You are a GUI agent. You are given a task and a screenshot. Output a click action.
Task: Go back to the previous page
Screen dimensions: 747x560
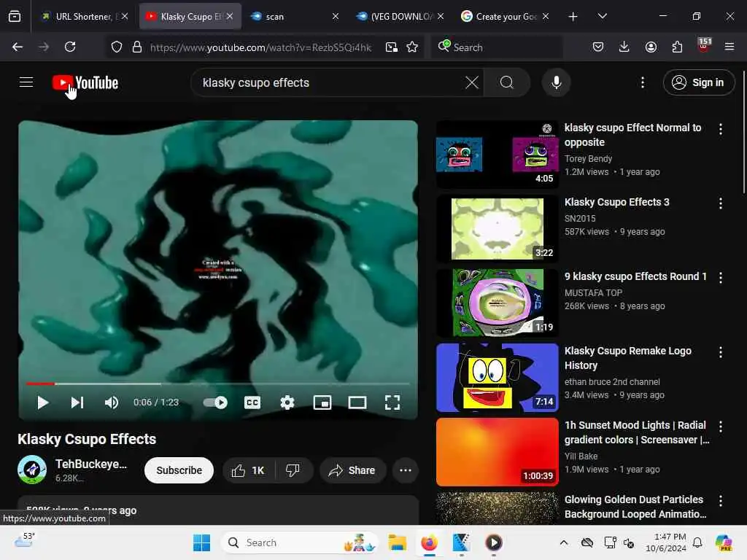(x=18, y=47)
